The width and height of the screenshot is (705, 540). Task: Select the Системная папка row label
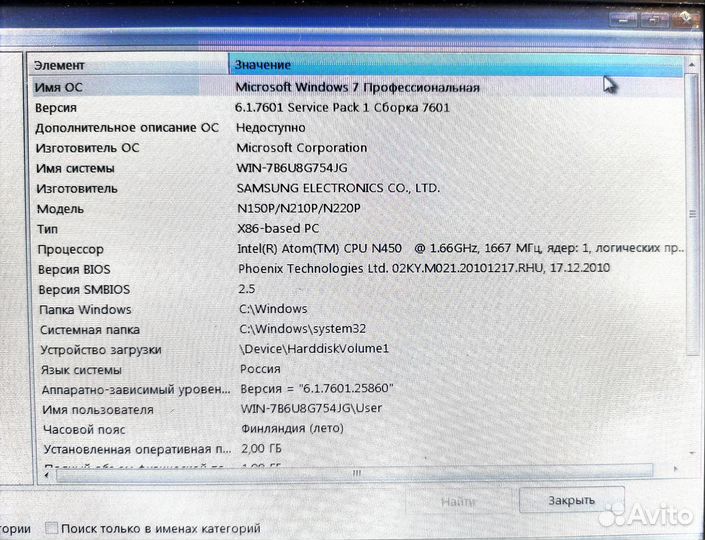90,330
